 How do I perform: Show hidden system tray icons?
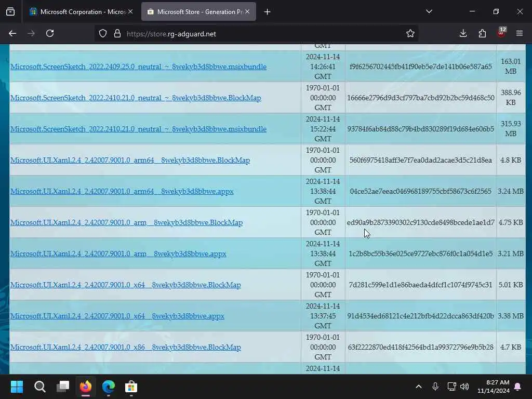pyautogui.click(x=419, y=387)
